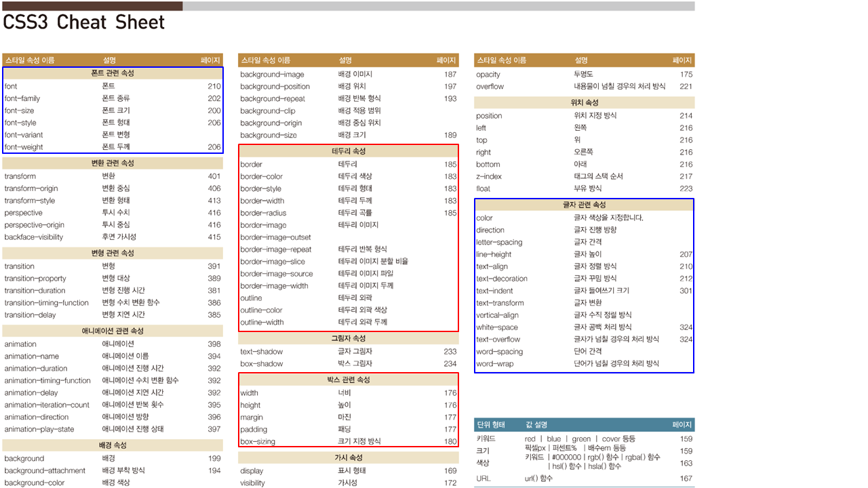Select the "background-color" property
Image resolution: width=868 pixels, height=488 pixels.
tap(35, 483)
